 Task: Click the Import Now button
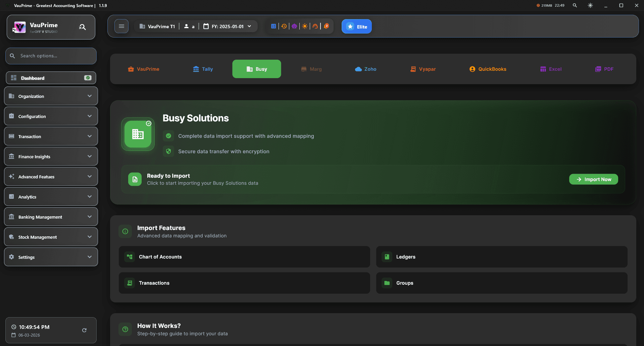point(594,179)
